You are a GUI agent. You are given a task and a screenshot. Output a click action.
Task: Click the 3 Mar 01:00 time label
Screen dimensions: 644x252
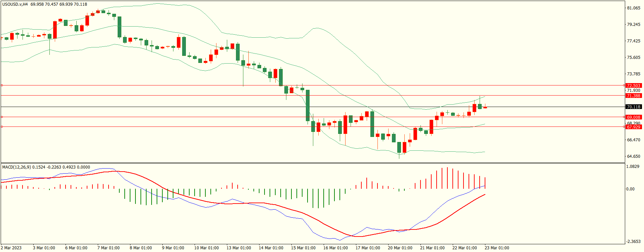point(44,248)
